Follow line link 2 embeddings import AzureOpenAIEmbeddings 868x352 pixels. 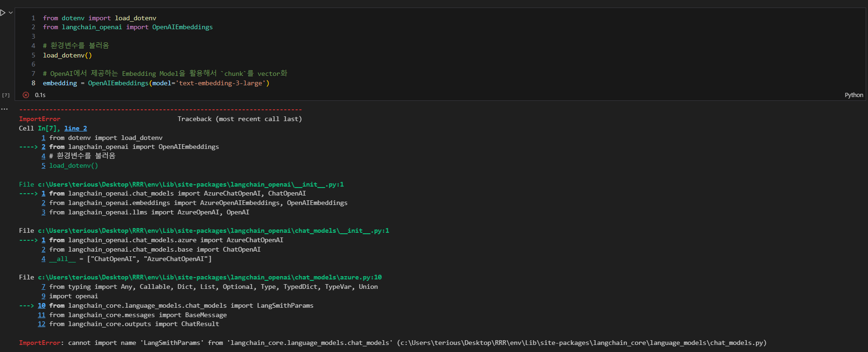(43, 203)
